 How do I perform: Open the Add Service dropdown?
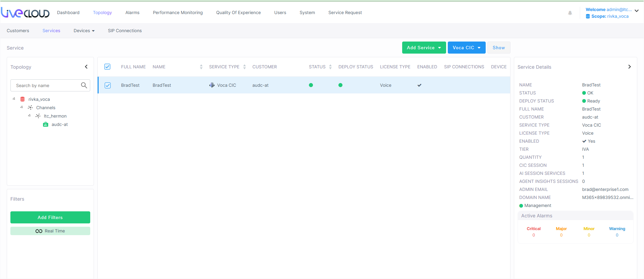[424, 48]
